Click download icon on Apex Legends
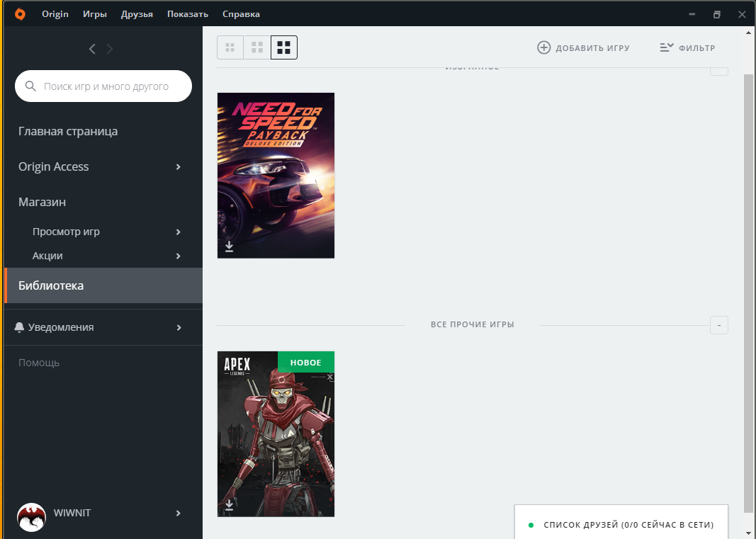Screen dimensions: 756x539 pos(229,505)
